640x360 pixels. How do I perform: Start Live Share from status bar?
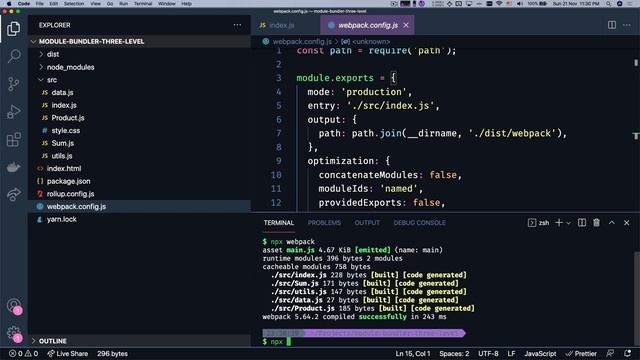coord(67,353)
